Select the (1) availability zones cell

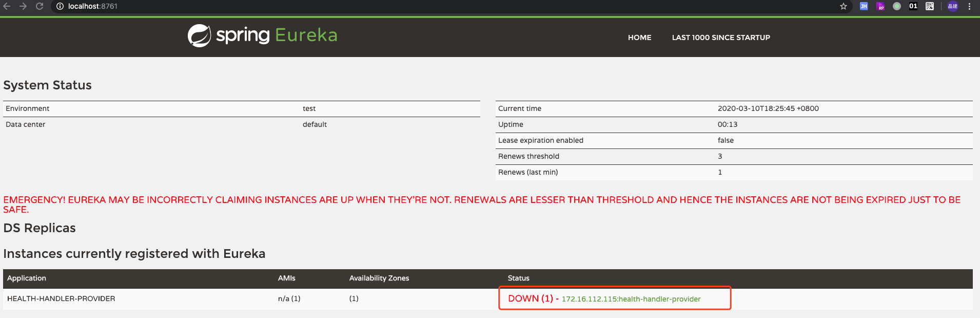pos(354,298)
